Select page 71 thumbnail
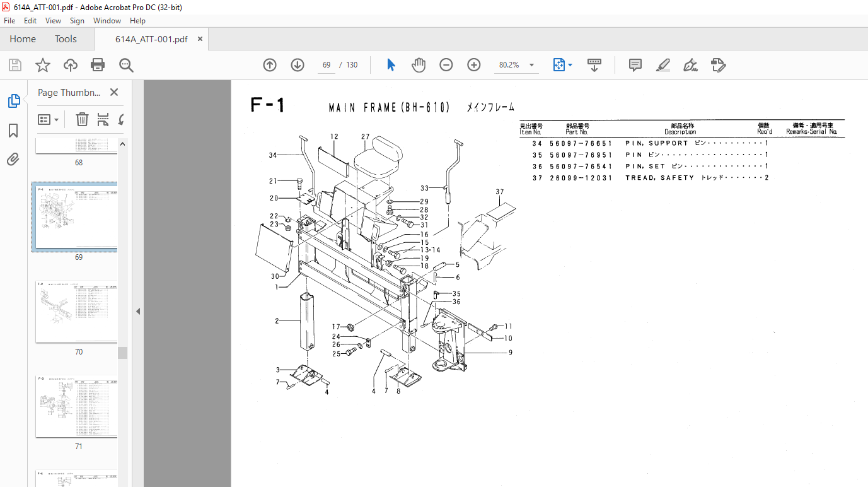868x487 pixels. coord(76,406)
